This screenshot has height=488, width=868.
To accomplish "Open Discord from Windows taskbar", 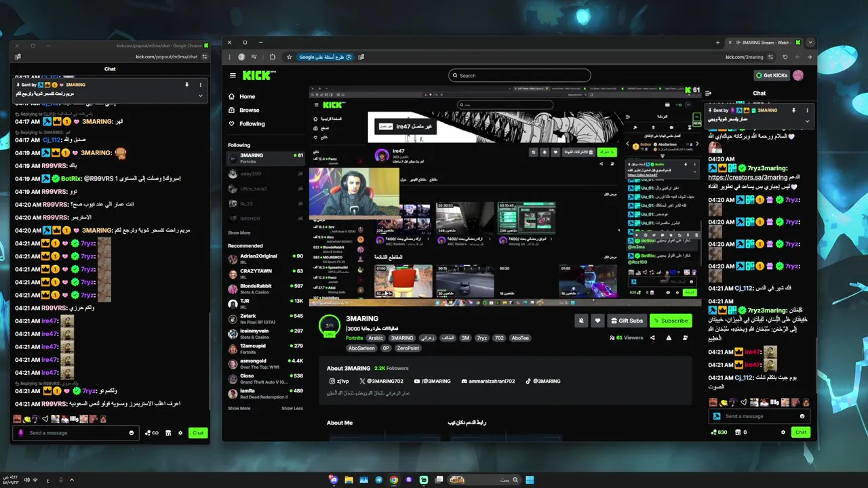I will [x=333, y=480].
